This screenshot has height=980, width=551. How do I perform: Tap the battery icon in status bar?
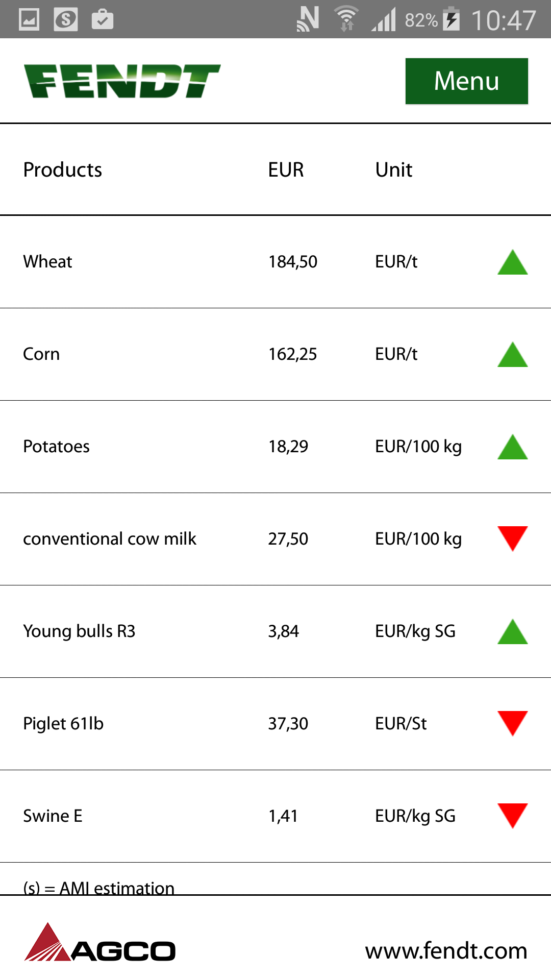pyautogui.click(x=451, y=19)
